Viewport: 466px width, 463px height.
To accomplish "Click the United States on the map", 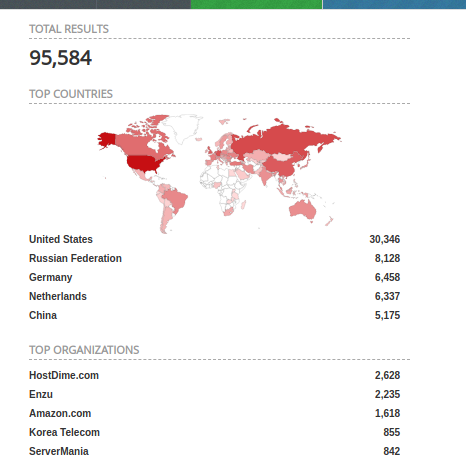I will (x=143, y=163).
